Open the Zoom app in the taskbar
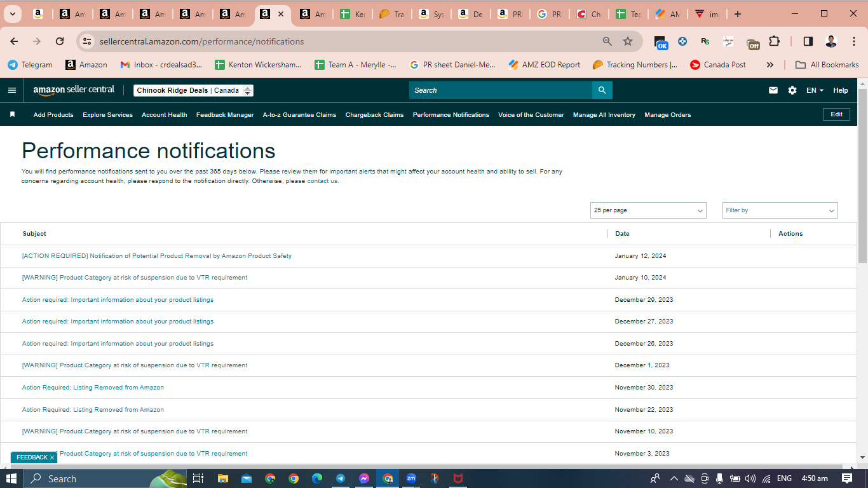Viewport: 868px width, 488px height. (x=411, y=478)
